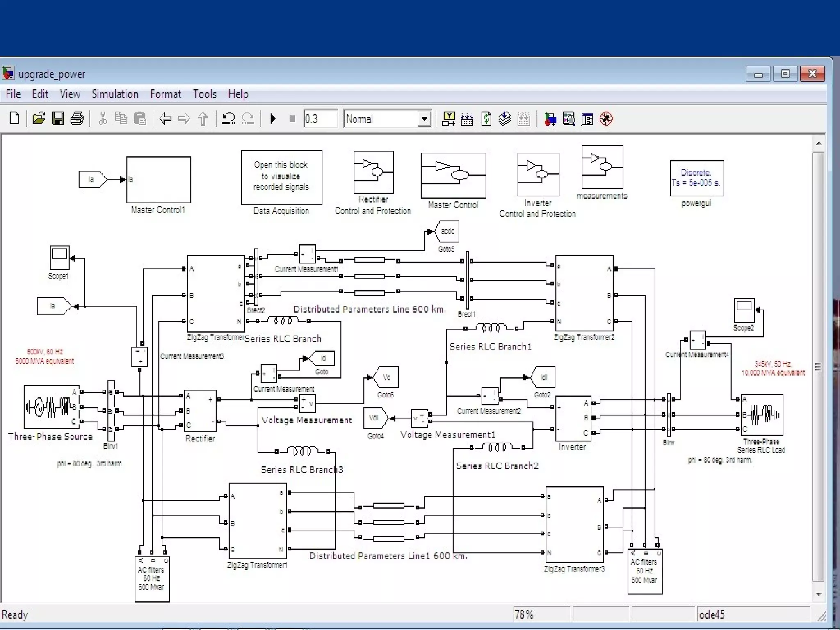Image resolution: width=840 pixels, height=630 pixels.
Task: Select the powergui Discrete block
Action: click(696, 178)
